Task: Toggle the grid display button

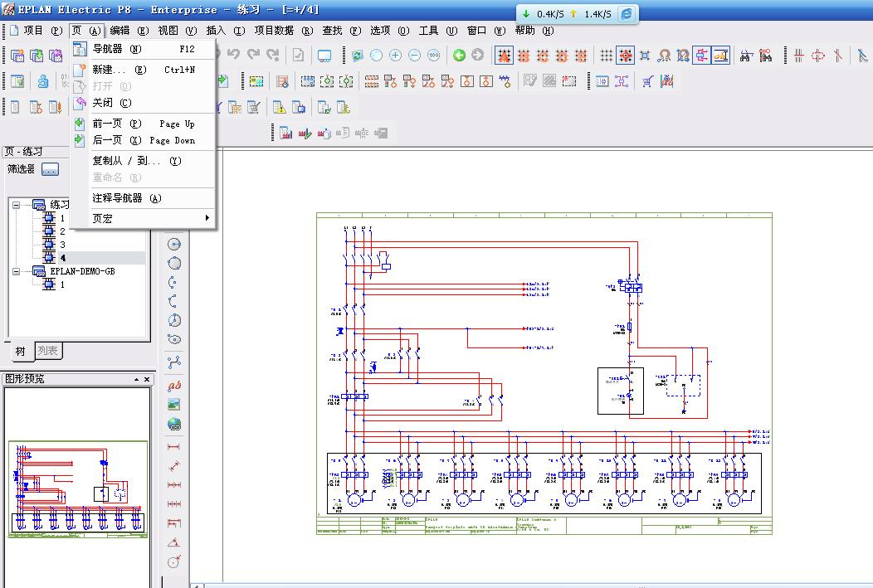Action: click(607, 56)
